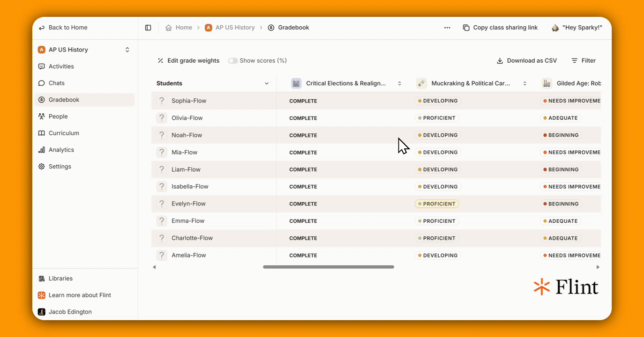Click the orange AP US History breadcrumb badge
This screenshot has width=644, height=337.
coord(209,28)
